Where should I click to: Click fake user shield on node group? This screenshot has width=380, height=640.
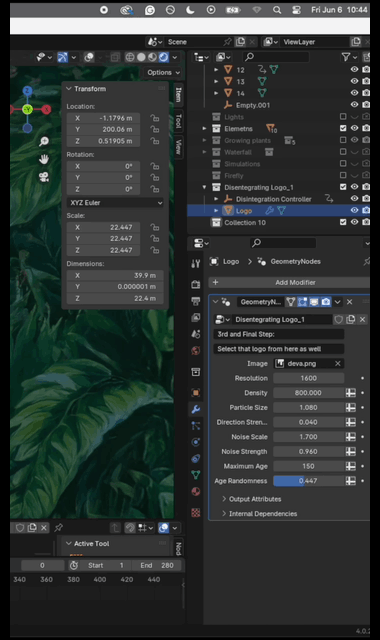pos(338,319)
